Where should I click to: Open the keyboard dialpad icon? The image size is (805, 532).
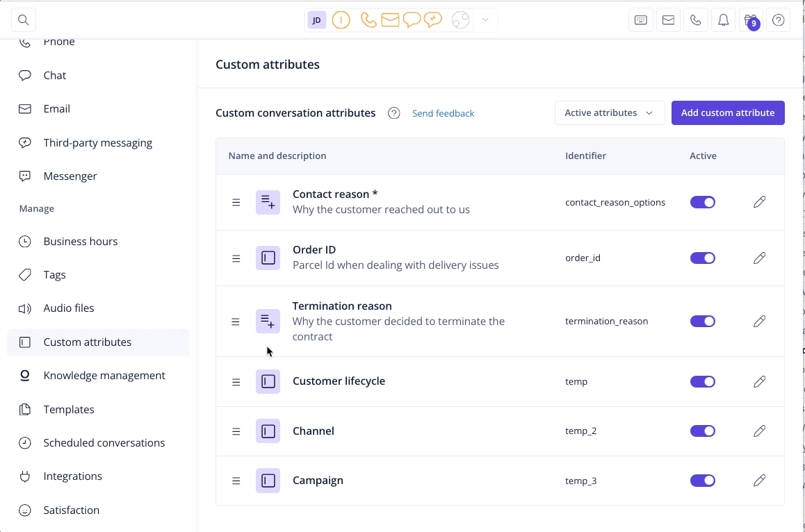click(641, 20)
